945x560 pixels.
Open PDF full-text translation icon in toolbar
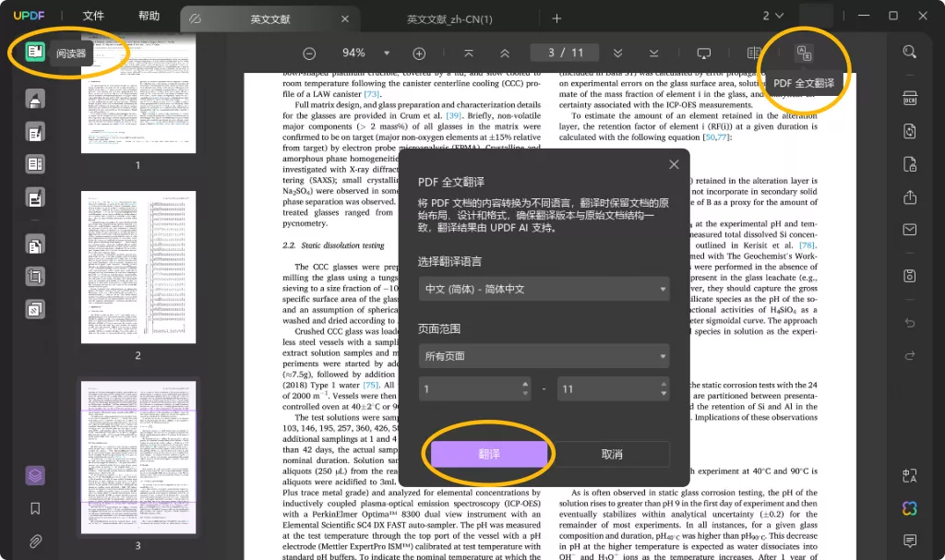point(804,53)
